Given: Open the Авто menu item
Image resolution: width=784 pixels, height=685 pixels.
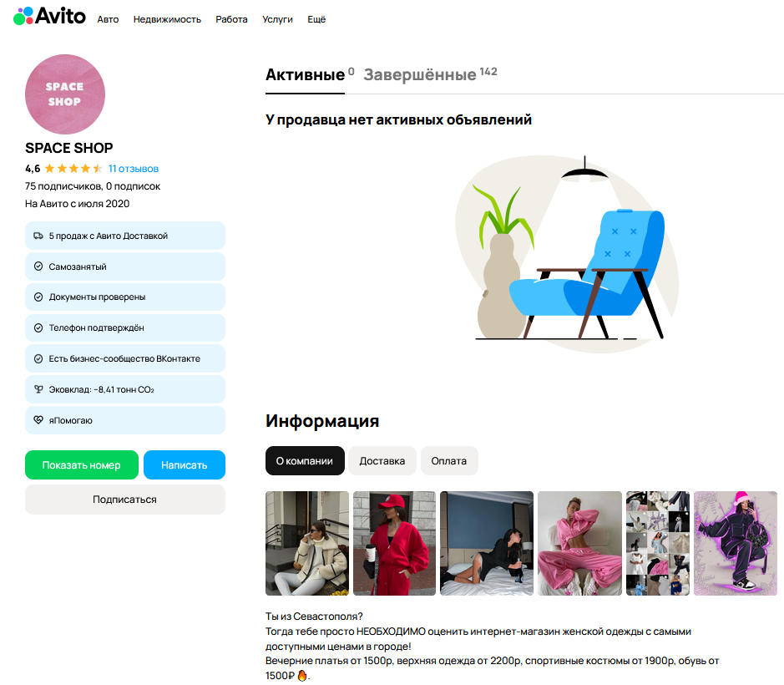Looking at the screenshot, I should point(108,19).
